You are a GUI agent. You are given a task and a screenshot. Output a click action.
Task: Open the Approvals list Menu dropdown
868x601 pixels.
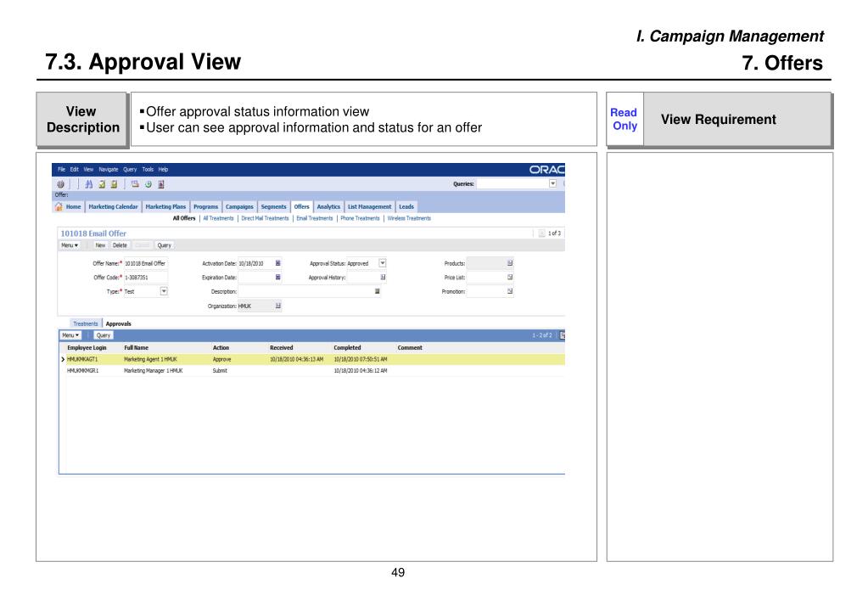[x=70, y=335]
